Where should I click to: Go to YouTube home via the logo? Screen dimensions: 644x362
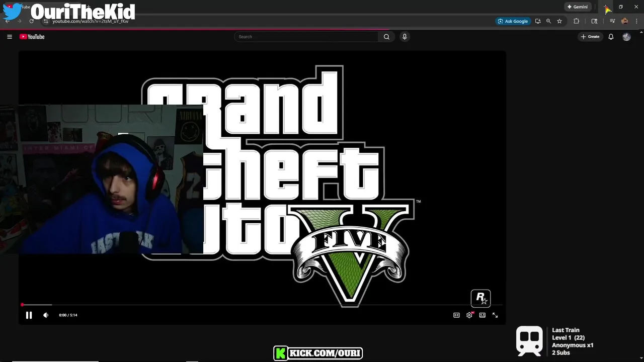[32, 37]
